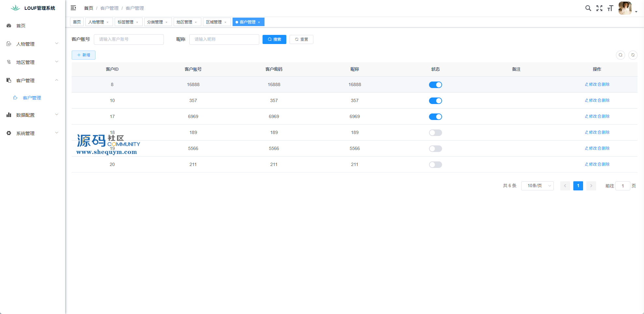Open the header search magnifier icon
The width and height of the screenshot is (644, 314).
tap(588, 8)
